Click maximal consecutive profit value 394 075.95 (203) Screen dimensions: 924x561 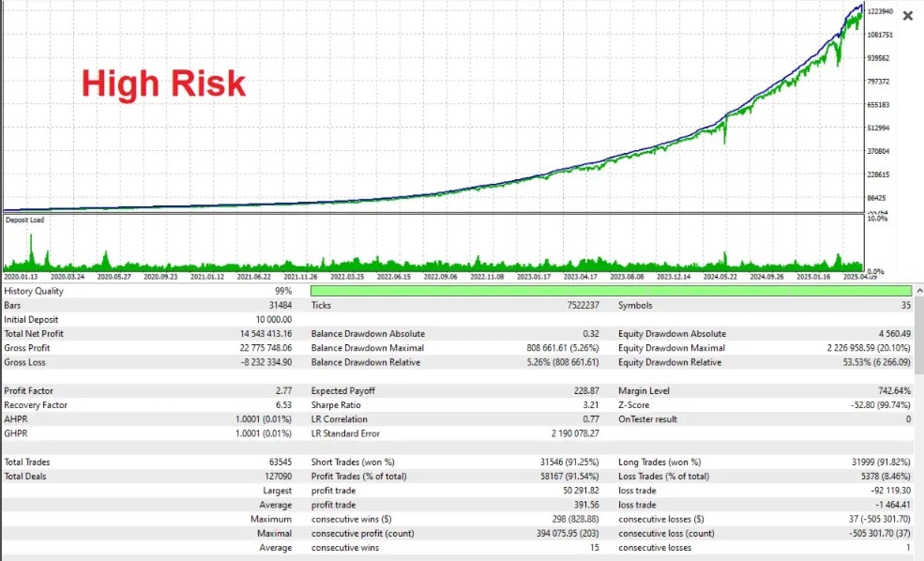(568, 533)
